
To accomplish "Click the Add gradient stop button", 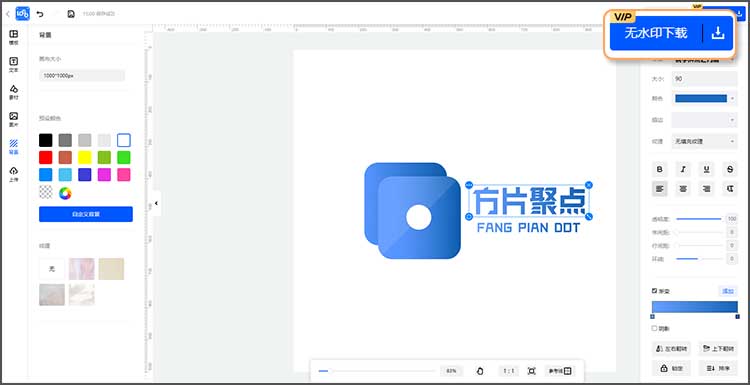I will coord(728,291).
